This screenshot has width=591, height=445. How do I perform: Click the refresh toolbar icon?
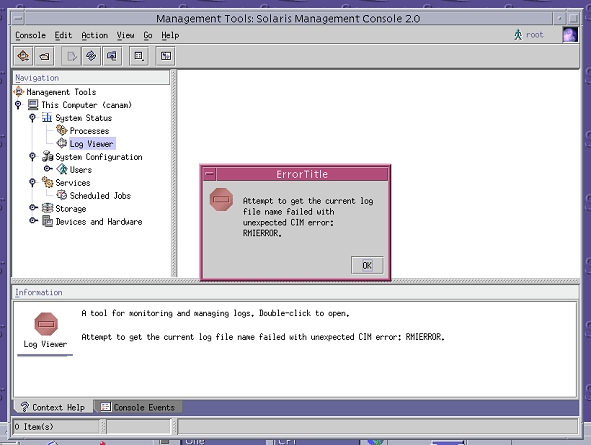(91, 56)
